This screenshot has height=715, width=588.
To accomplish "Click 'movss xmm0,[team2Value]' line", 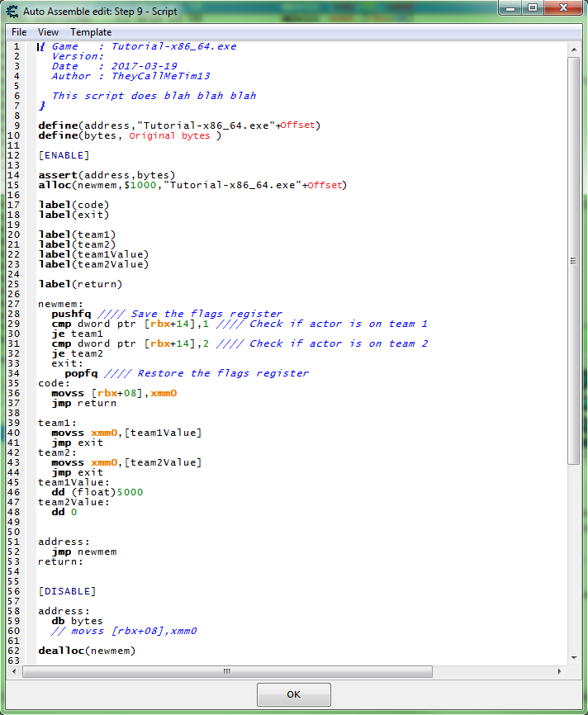I will pyautogui.click(x=126, y=462).
